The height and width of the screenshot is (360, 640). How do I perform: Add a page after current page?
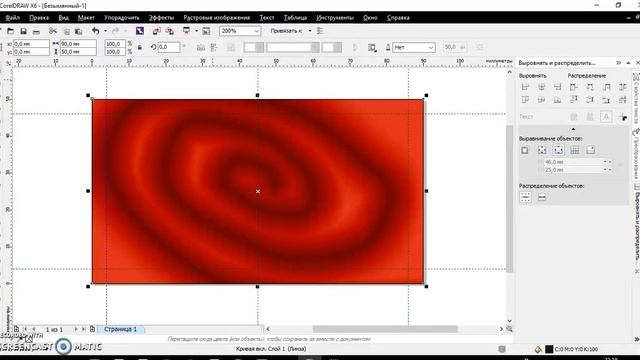[x=92, y=329]
